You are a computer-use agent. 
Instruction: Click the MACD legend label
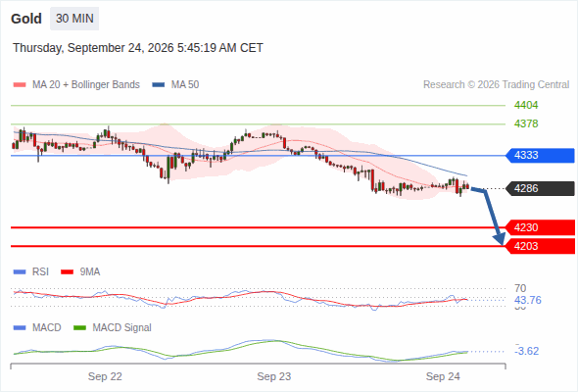[46, 328]
